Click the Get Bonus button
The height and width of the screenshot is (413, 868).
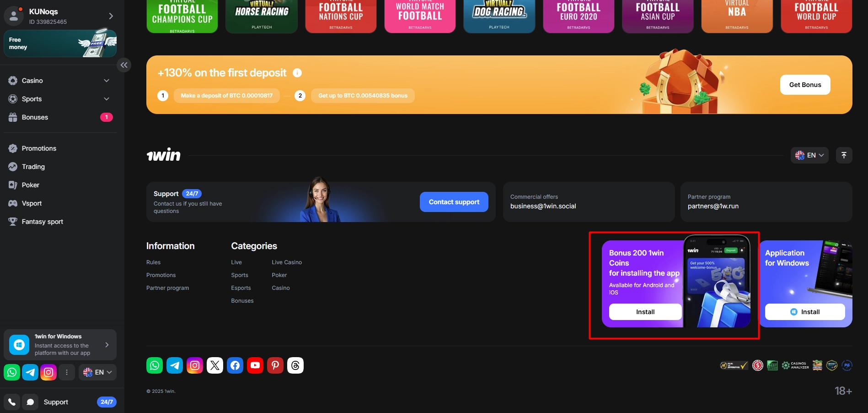tap(805, 85)
